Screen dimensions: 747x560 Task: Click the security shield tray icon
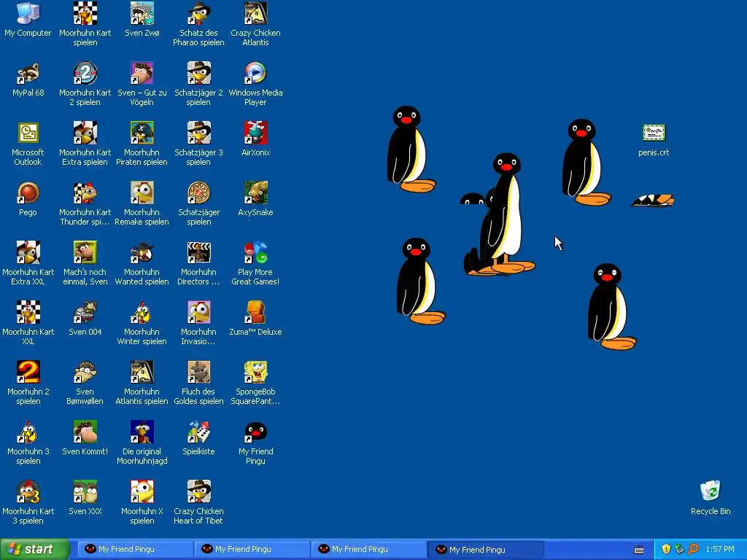pyautogui.click(x=666, y=550)
